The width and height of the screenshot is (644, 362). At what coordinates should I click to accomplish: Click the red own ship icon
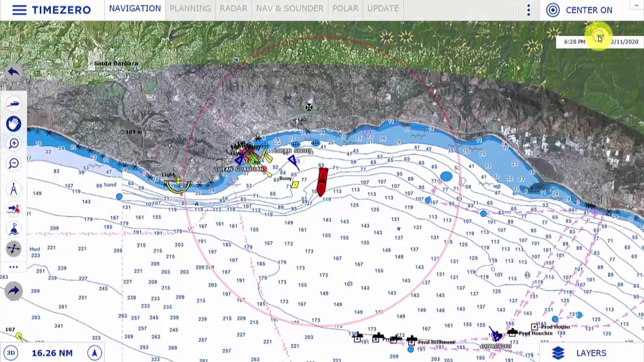(322, 182)
